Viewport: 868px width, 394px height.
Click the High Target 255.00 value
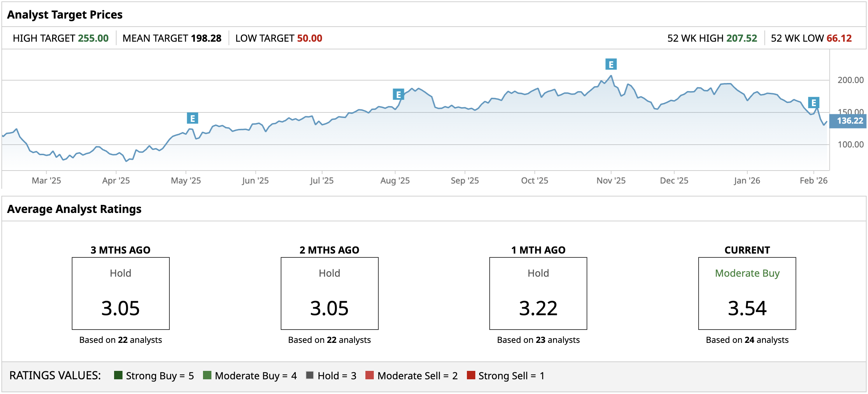click(x=93, y=38)
